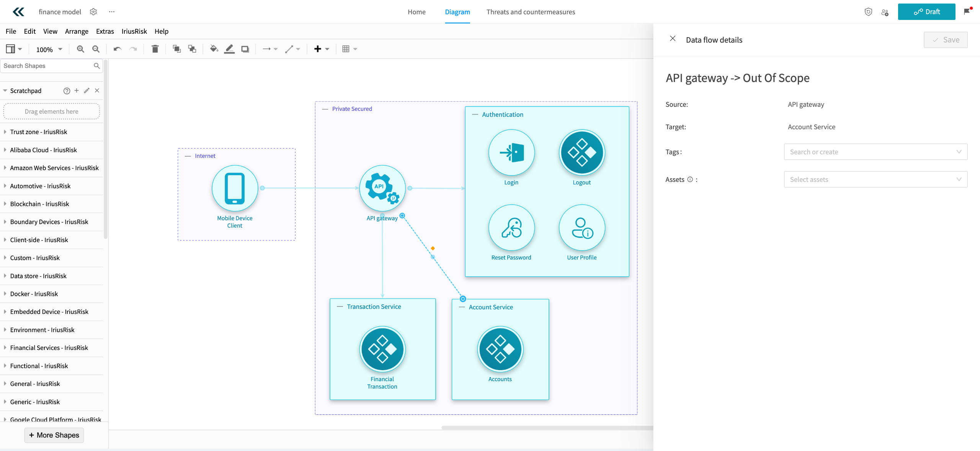Click the line color pencil icon
Viewport: 980px width, 451px height.
coord(229,49)
